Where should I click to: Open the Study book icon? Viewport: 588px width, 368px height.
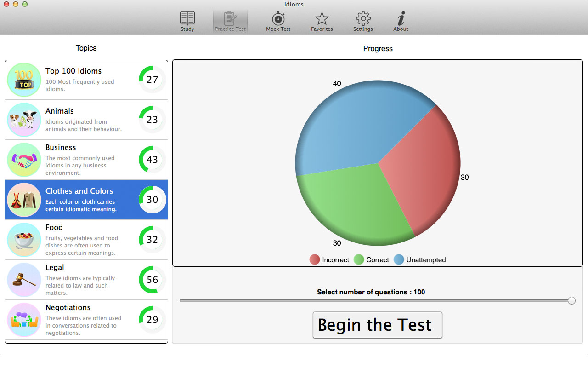(x=187, y=19)
